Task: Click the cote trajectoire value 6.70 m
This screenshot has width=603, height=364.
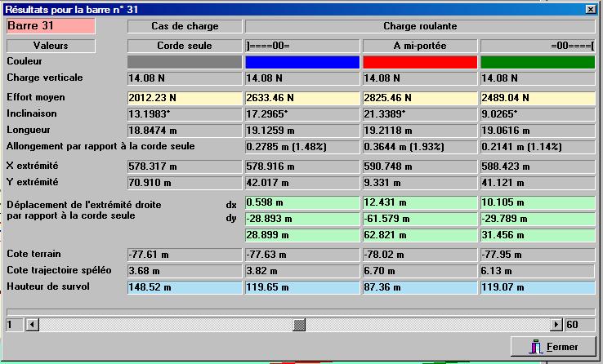Action: coord(420,271)
